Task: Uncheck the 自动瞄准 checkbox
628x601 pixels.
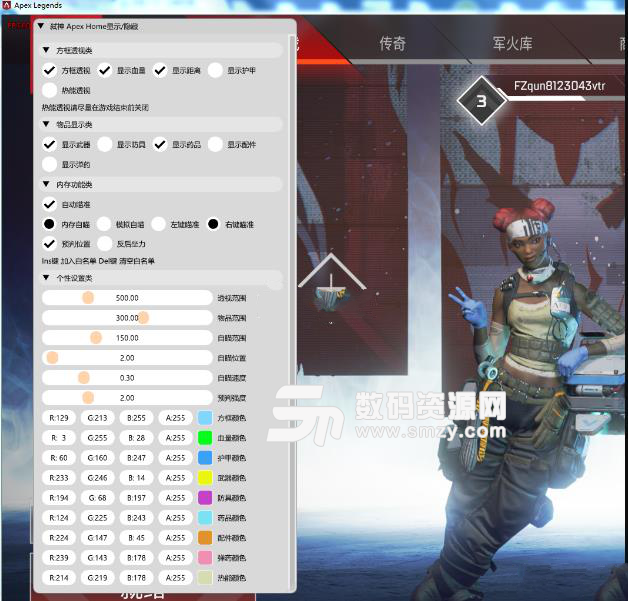Action: 49,204
